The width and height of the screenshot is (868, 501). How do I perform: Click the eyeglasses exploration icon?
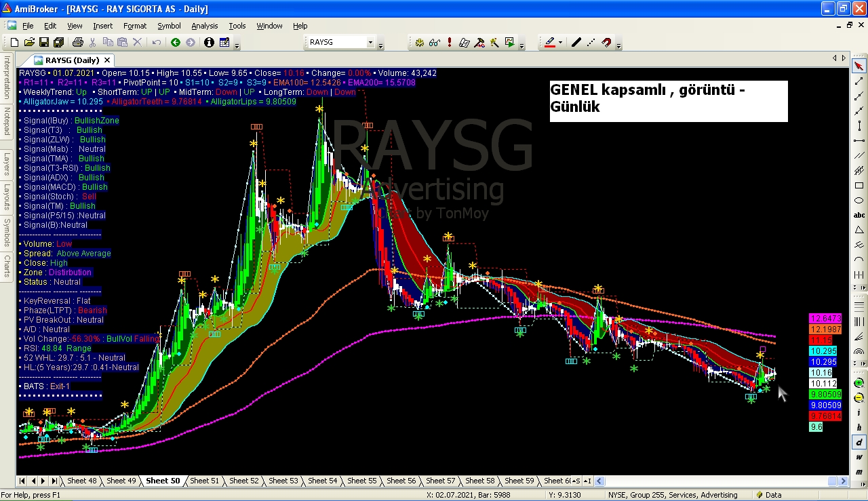click(435, 42)
